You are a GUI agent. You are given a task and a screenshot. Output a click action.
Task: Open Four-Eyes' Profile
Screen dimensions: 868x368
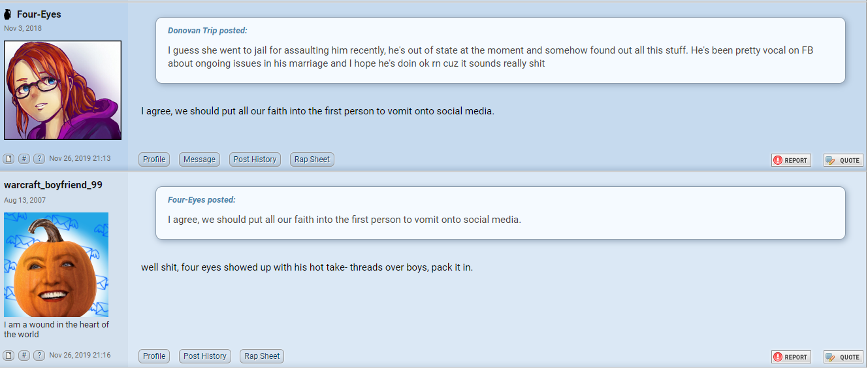(154, 159)
